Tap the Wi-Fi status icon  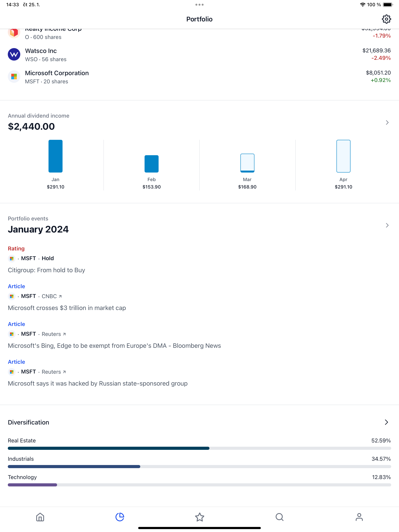tap(362, 4)
